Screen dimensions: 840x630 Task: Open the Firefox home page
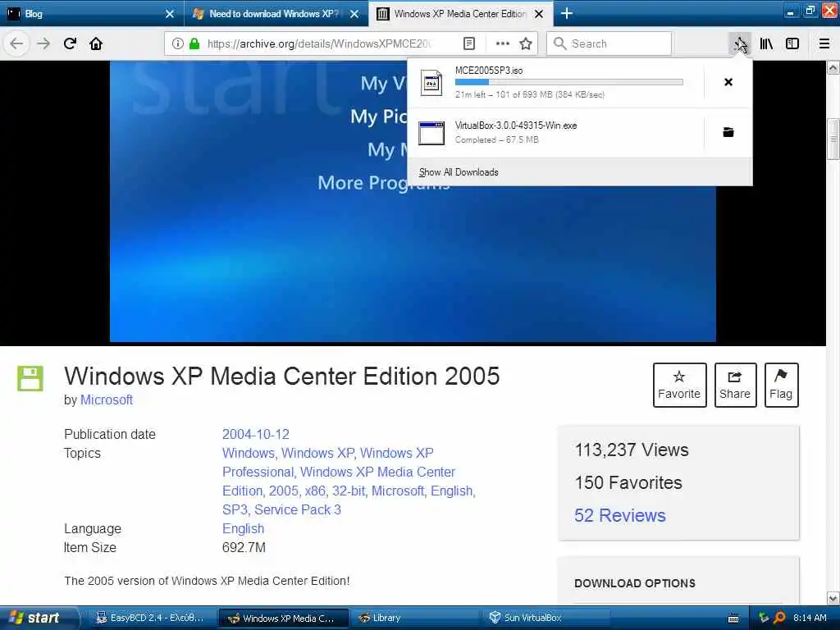(x=96, y=43)
